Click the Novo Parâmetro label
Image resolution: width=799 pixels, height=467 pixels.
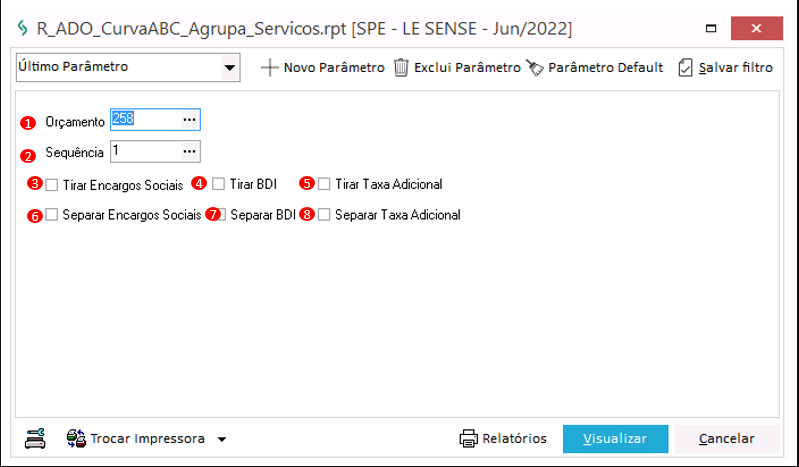click(334, 67)
